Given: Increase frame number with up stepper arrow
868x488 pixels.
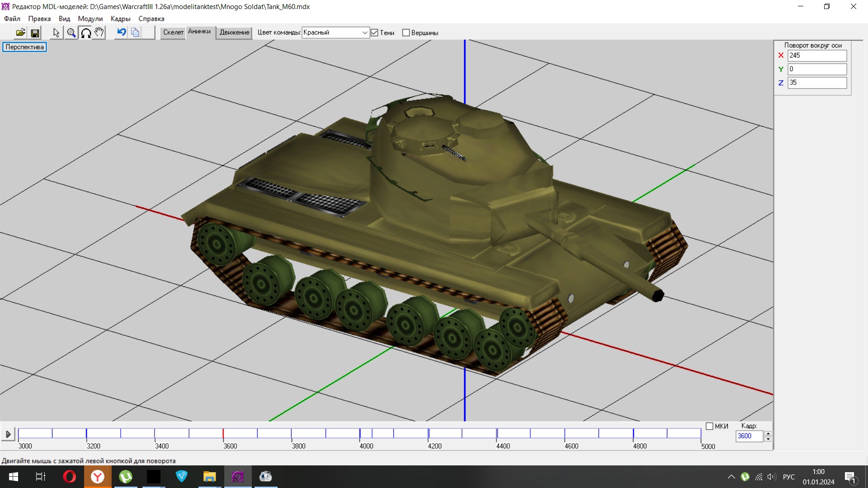Looking at the screenshot, I should (x=768, y=433).
